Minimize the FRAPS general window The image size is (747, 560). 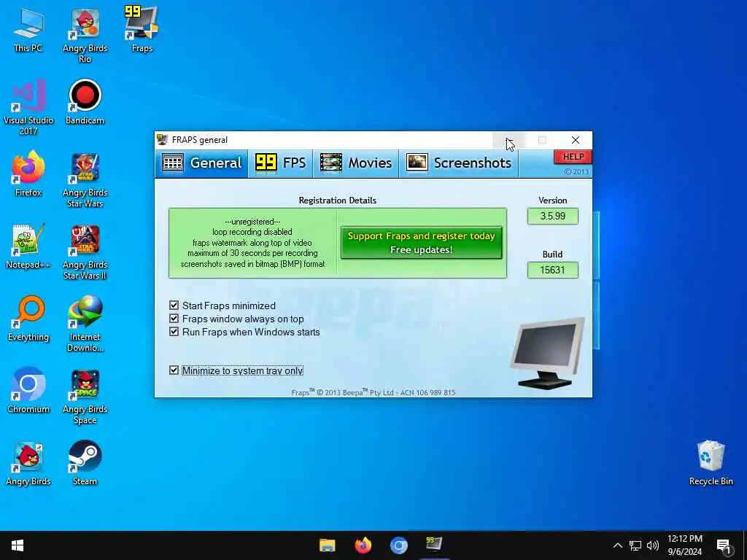(508, 140)
